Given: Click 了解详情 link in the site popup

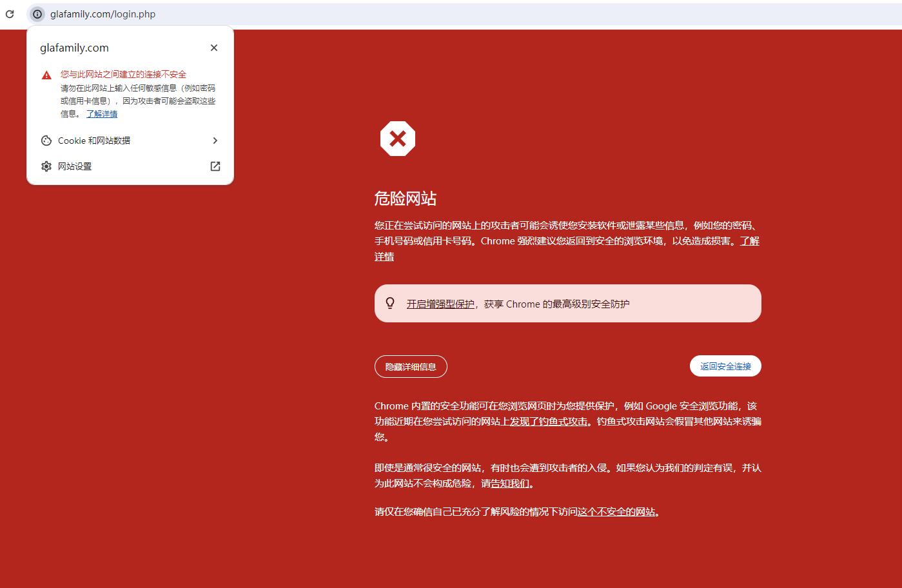Looking at the screenshot, I should pyautogui.click(x=102, y=114).
